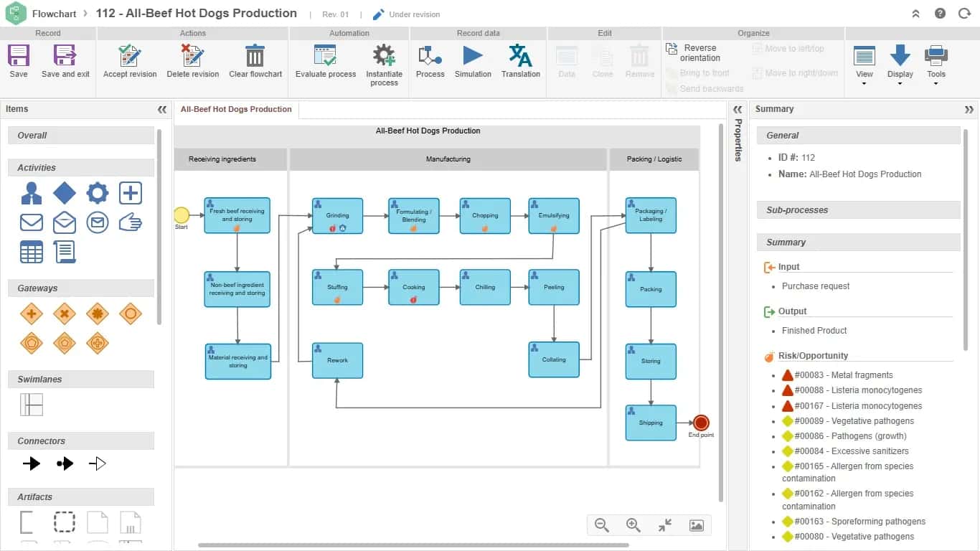Click the canvas zoom in magnifier
Screen dimensions: 980x551
[x=633, y=525]
